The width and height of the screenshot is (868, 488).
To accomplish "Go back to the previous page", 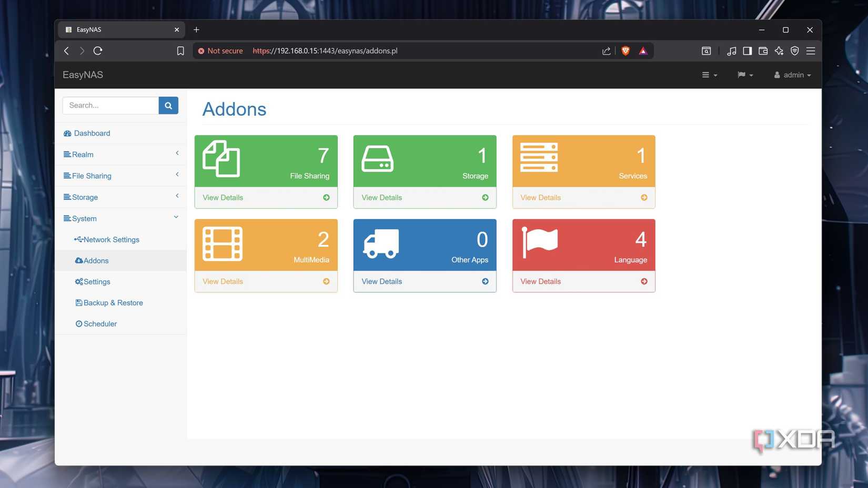I will pos(66,51).
